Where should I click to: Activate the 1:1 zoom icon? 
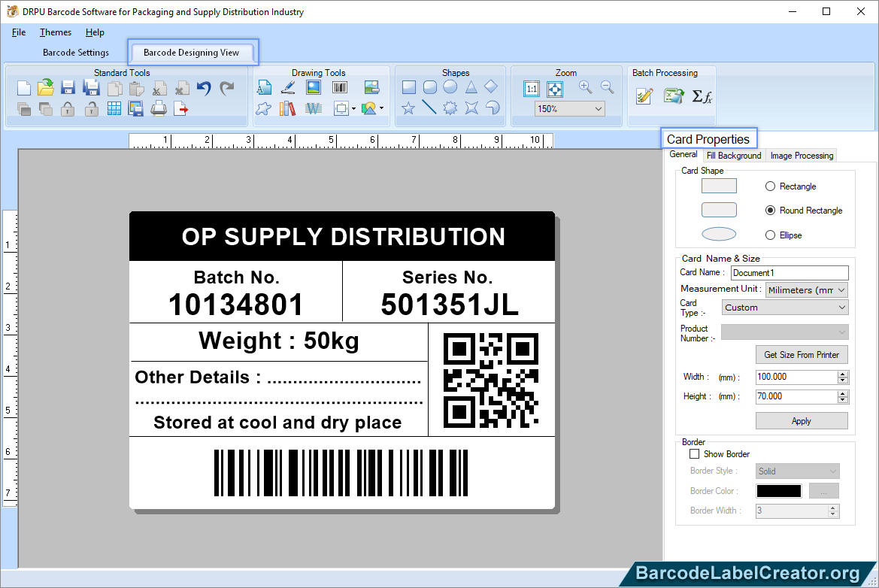click(532, 88)
